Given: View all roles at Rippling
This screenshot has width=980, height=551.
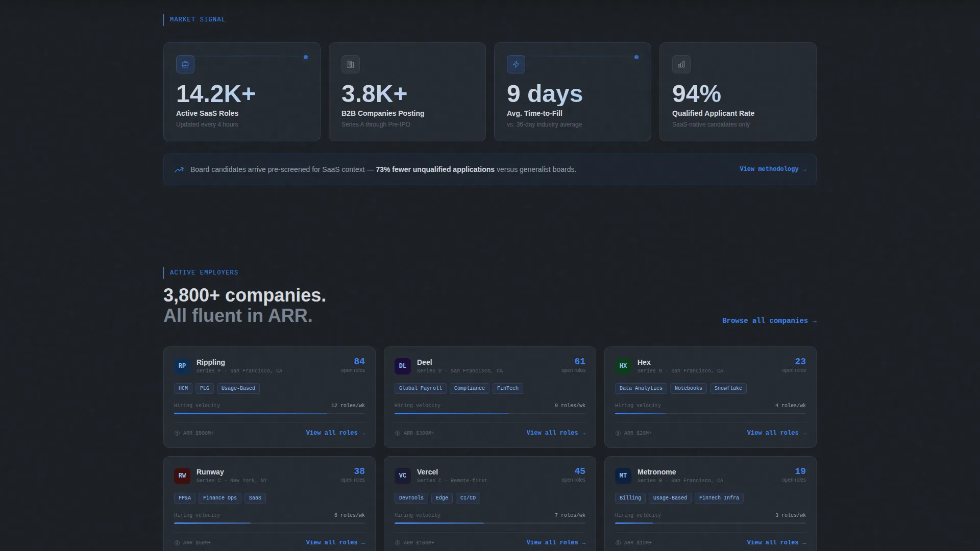Looking at the screenshot, I should click(x=335, y=433).
